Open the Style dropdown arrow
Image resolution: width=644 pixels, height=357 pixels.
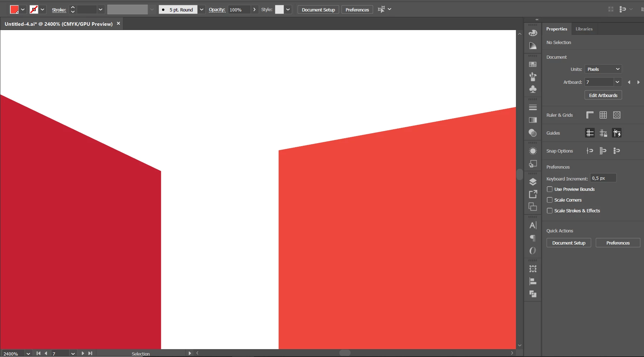(x=288, y=10)
